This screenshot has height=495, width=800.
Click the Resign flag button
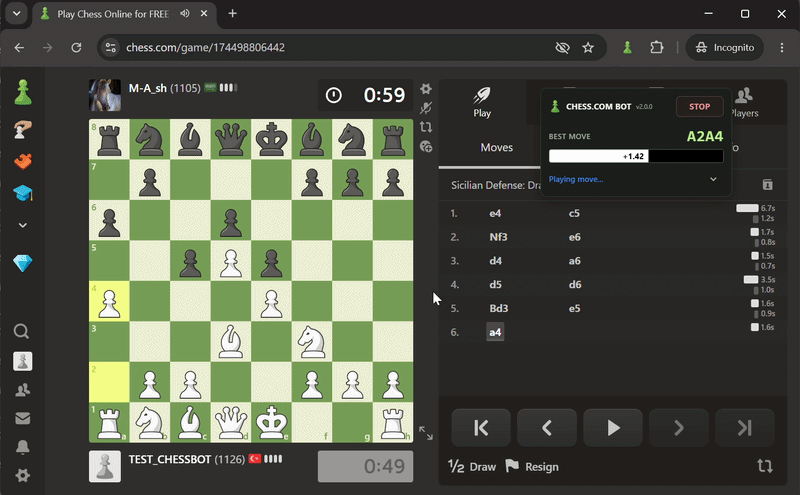click(x=532, y=466)
